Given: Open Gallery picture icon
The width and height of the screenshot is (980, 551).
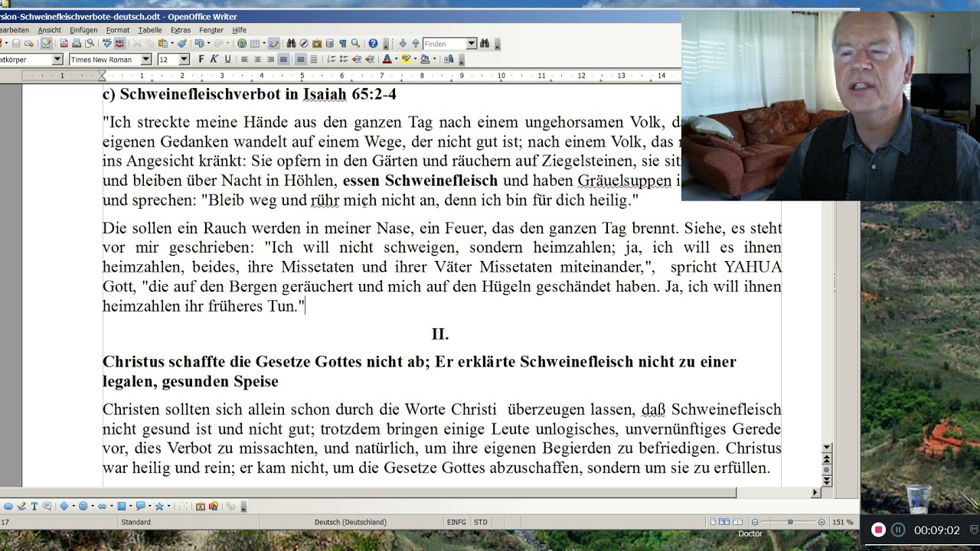Looking at the screenshot, I should [x=317, y=44].
